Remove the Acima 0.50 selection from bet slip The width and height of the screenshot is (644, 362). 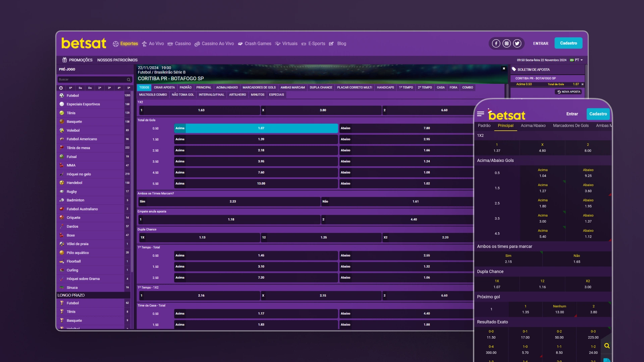(582, 84)
